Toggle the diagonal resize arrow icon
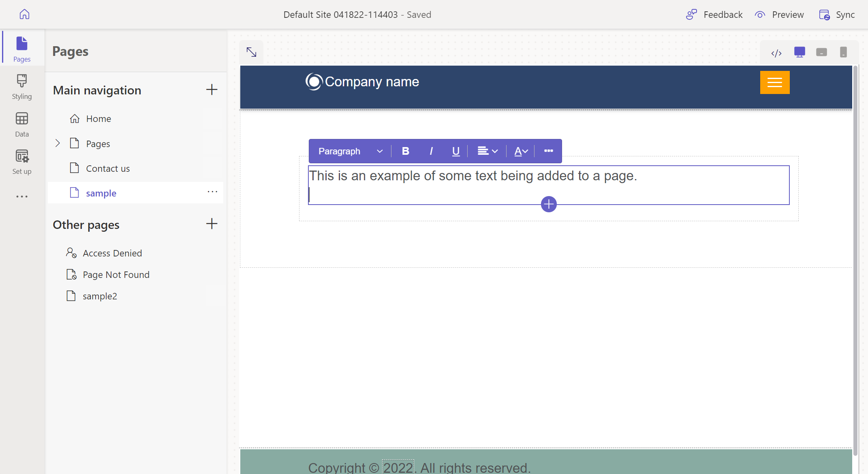Screen dimensions: 868x474 (252, 52)
